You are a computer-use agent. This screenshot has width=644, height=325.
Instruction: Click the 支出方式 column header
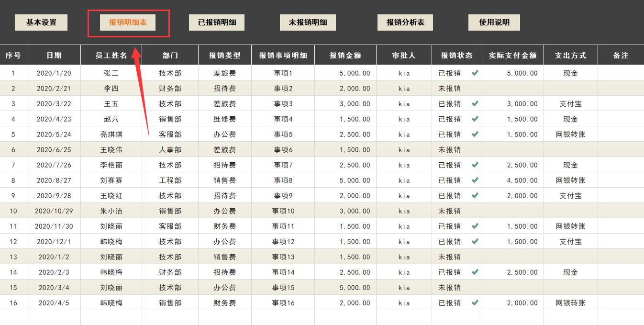pos(571,55)
